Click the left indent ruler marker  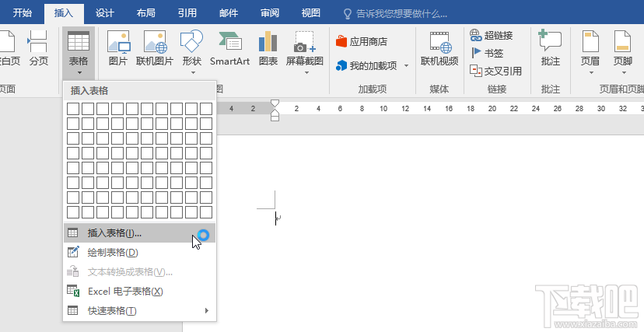click(x=275, y=118)
